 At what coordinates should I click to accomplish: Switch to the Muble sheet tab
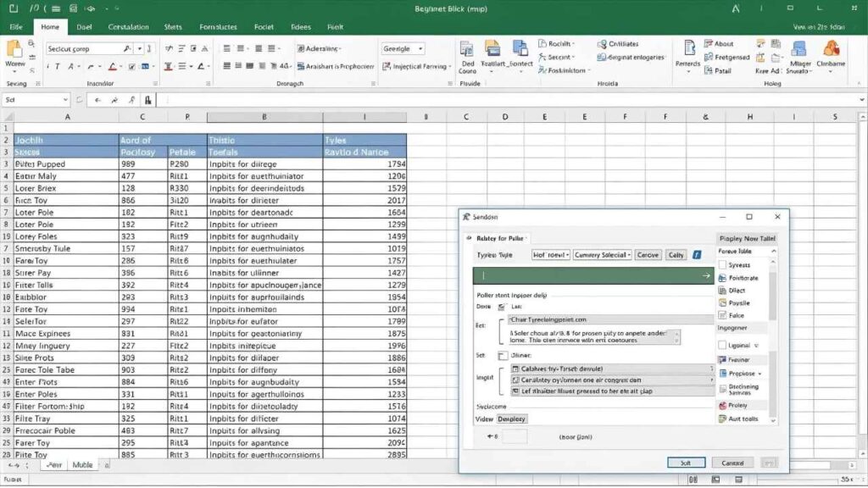coord(82,465)
